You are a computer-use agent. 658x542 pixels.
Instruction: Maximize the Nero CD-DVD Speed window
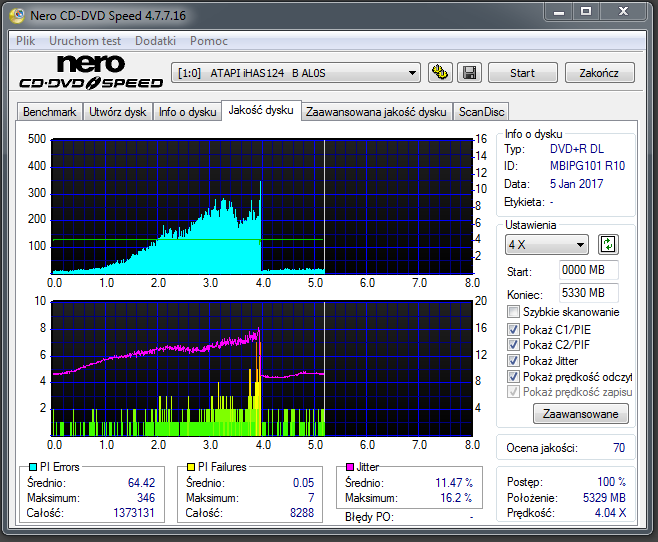586,12
